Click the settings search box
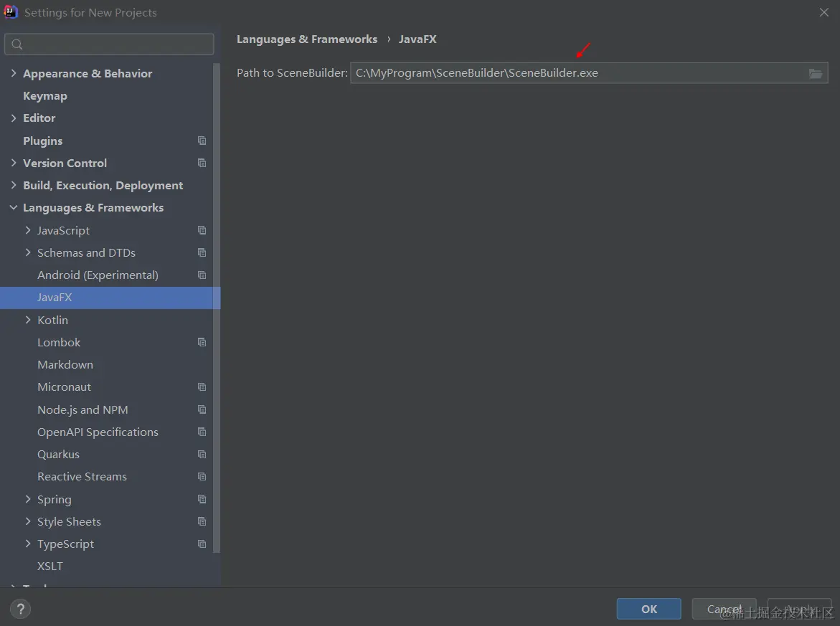This screenshot has width=840, height=626. [109, 44]
